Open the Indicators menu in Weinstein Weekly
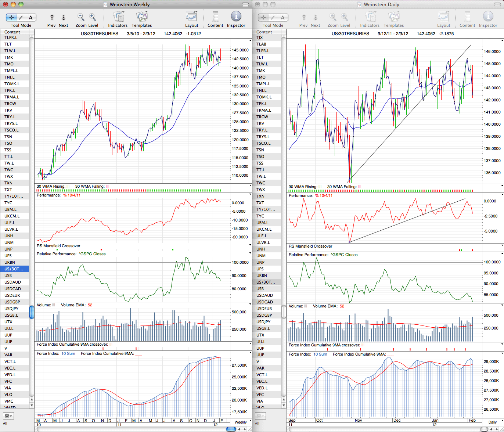Viewport: 504px width, 432px height. (x=118, y=17)
